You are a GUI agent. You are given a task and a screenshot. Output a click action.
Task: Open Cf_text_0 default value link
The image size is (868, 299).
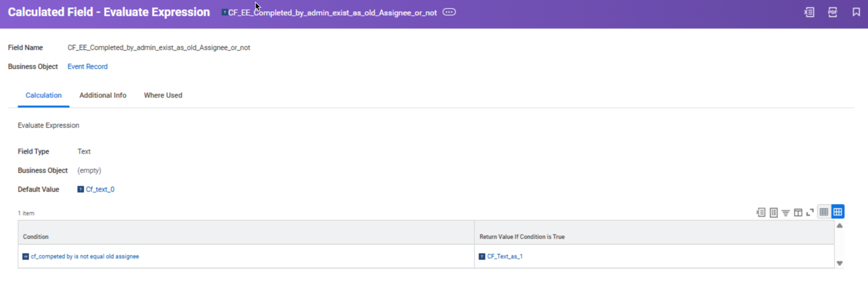click(x=100, y=190)
